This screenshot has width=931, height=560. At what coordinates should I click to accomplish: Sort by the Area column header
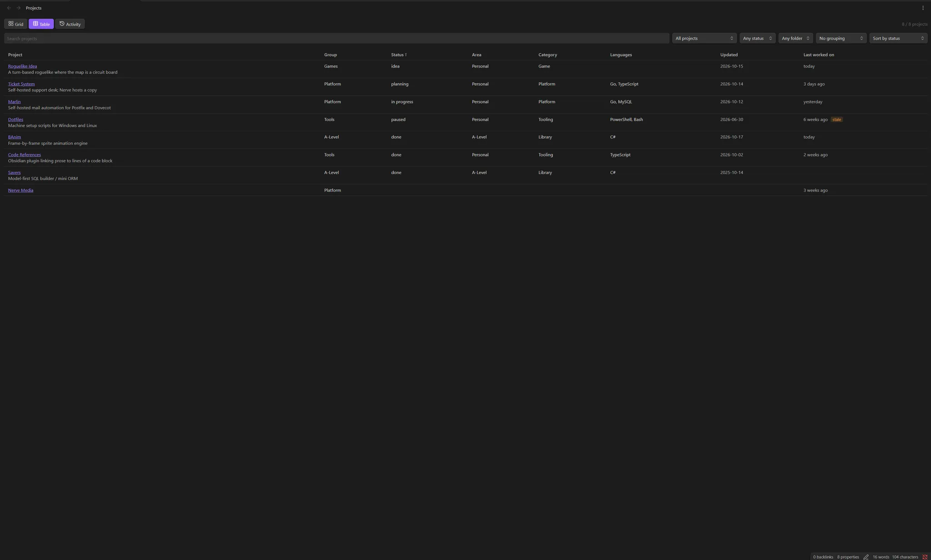point(476,55)
